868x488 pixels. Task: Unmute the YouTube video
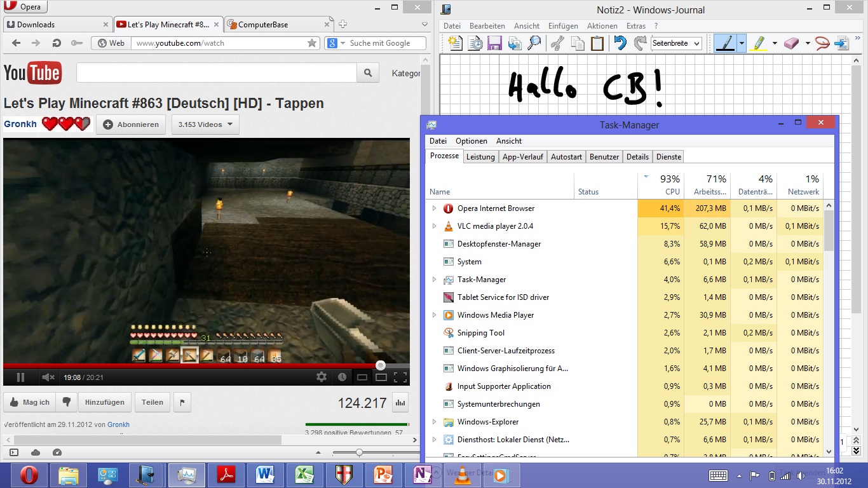[48, 377]
